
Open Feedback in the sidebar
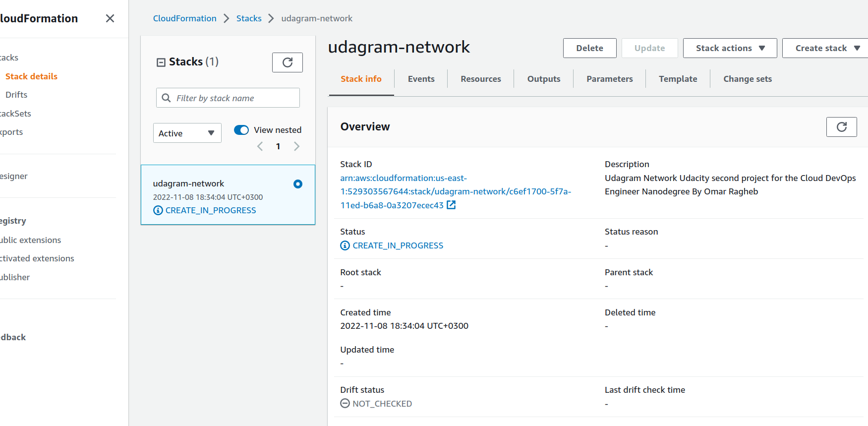(13, 337)
